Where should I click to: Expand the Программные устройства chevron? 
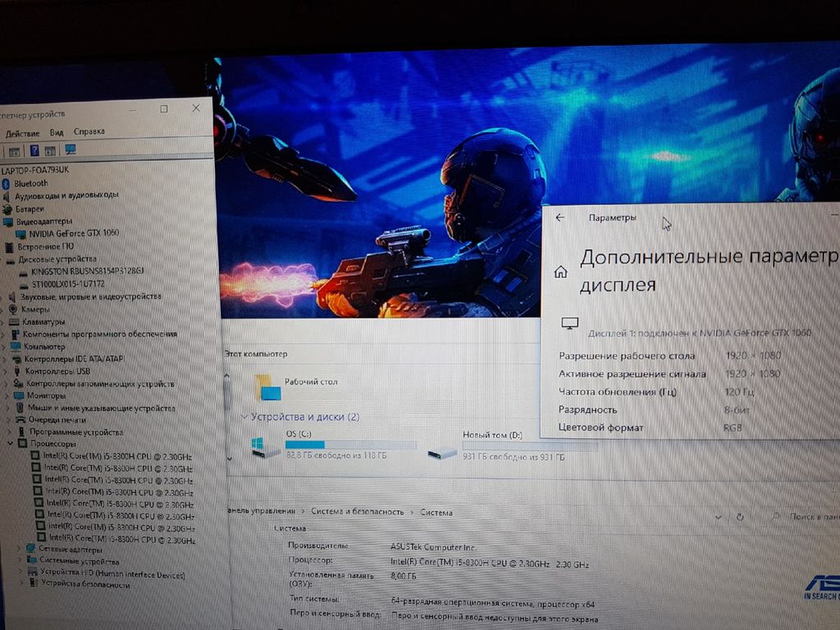tap(9, 431)
